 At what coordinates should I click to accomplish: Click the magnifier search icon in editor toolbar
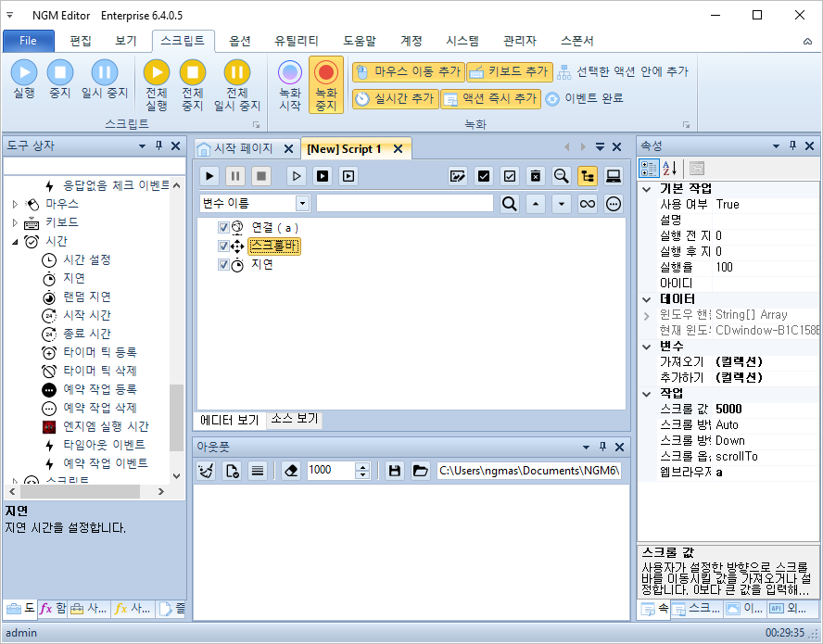(x=561, y=176)
